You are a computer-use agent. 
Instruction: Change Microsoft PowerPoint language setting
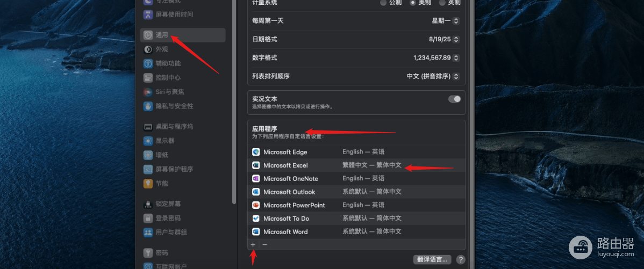pyautogui.click(x=363, y=205)
